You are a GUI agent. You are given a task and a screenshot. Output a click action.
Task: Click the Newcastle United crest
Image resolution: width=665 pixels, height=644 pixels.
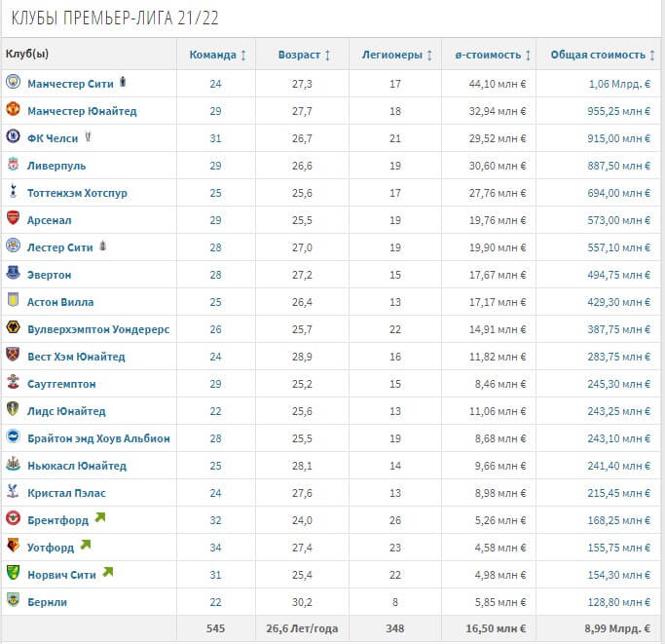[14, 463]
